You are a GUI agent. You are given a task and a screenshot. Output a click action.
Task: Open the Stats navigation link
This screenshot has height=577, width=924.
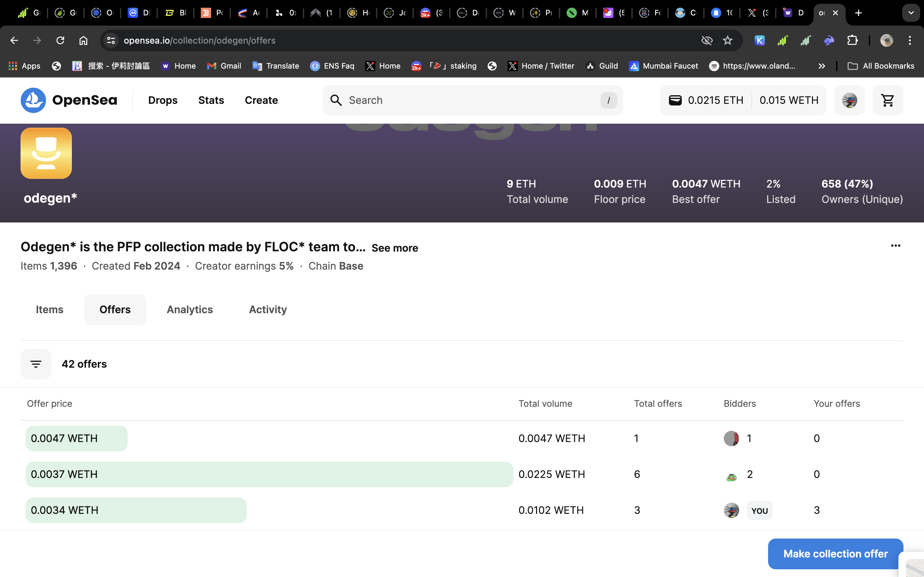click(211, 100)
